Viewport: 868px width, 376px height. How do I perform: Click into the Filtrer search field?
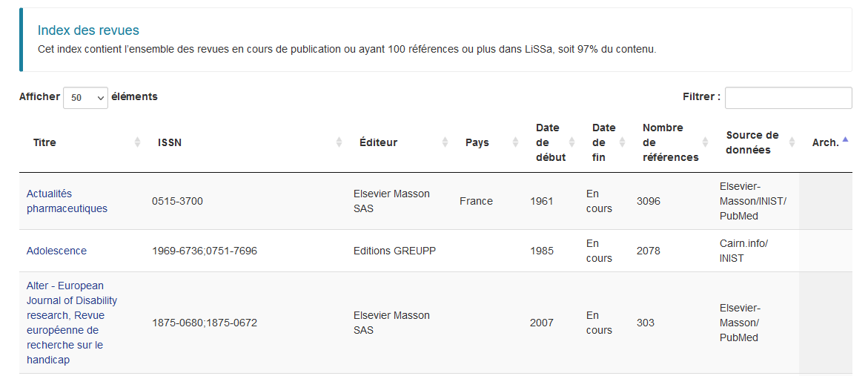[x=788, y=98]
